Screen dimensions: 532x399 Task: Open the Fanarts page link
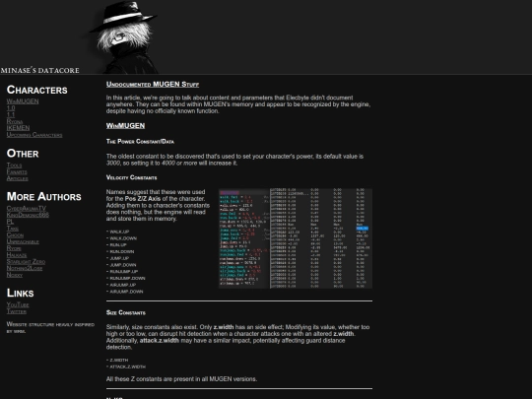point(17,171)
